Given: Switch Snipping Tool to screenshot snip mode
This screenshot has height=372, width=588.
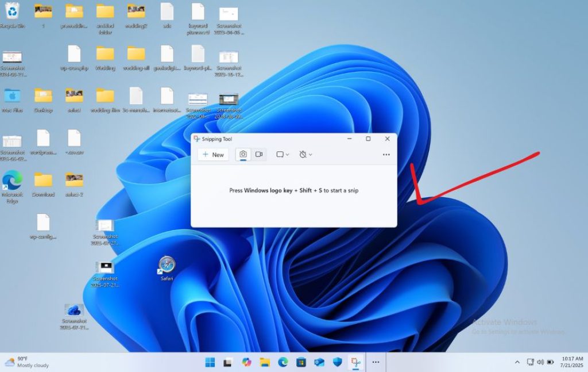Looking at the screenshot, I should pos(242,155).
